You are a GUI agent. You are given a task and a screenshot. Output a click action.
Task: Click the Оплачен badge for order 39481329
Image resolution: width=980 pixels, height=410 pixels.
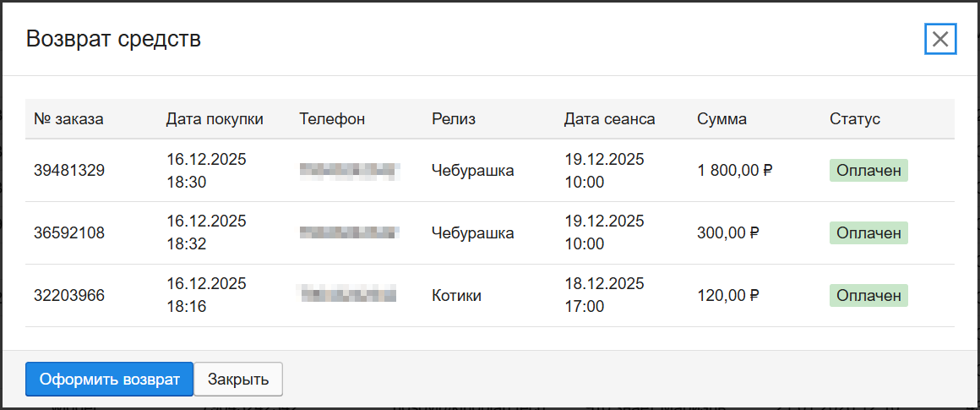coord(868,171)
